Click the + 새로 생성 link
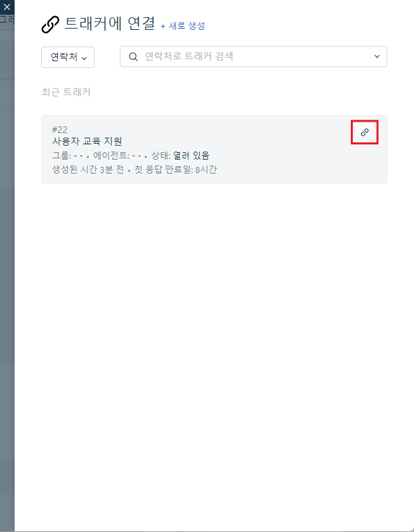 183,26
